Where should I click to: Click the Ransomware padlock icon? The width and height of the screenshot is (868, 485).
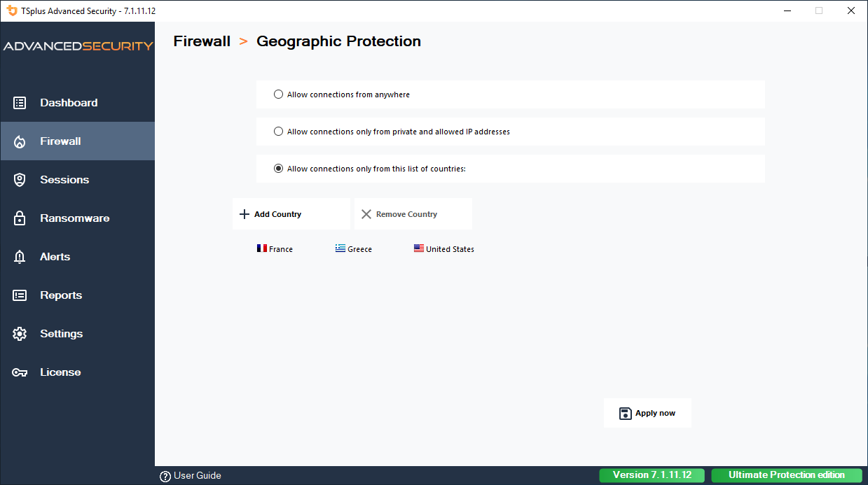[20, 218]
